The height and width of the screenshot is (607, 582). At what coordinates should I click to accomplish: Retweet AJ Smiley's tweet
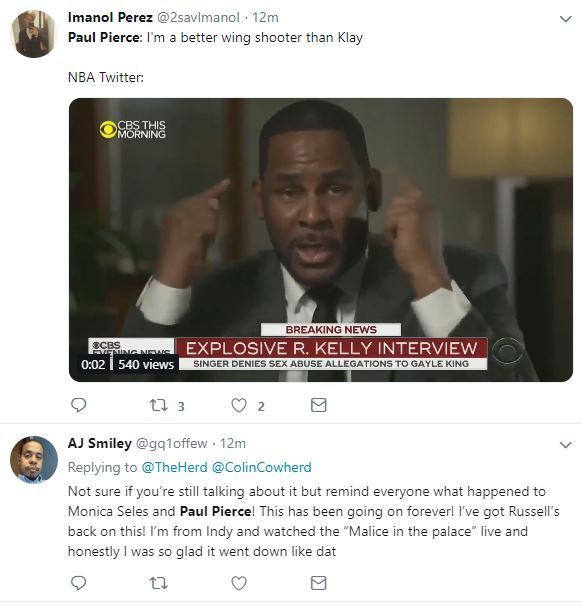(x=159, y=583)
